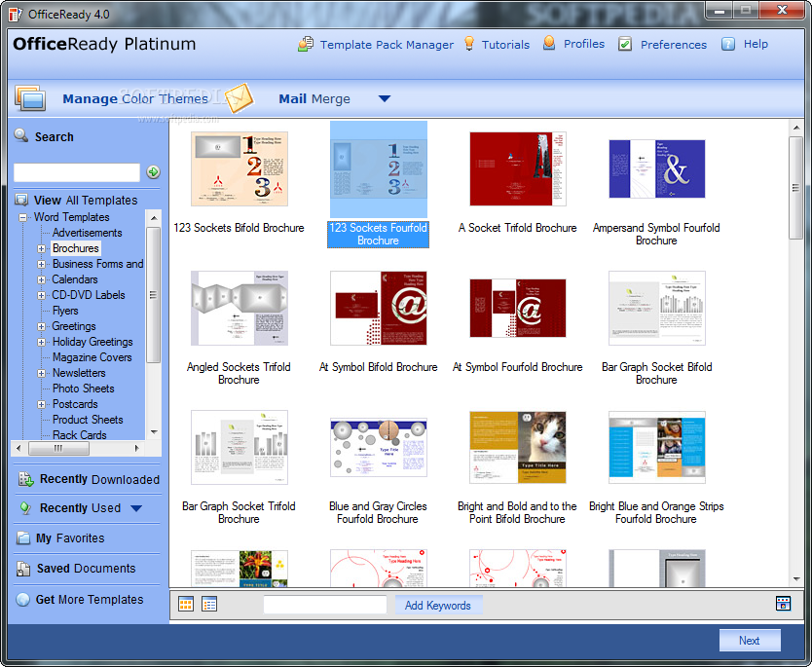Click the OfficeReady 4.0 title bar icon
The height and width of the screenshot is (667, 812).
tap(16, 14)
